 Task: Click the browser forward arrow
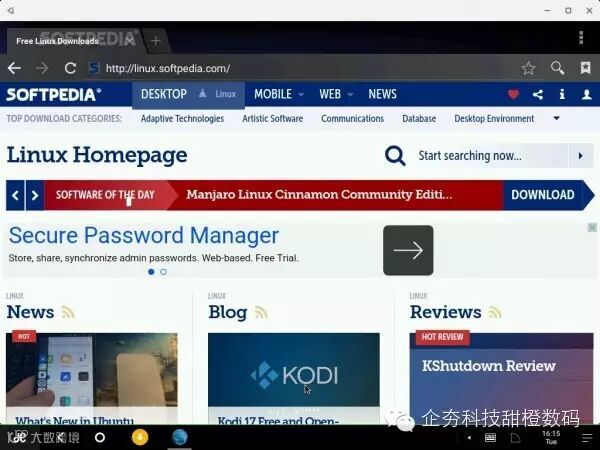(42, 68)
